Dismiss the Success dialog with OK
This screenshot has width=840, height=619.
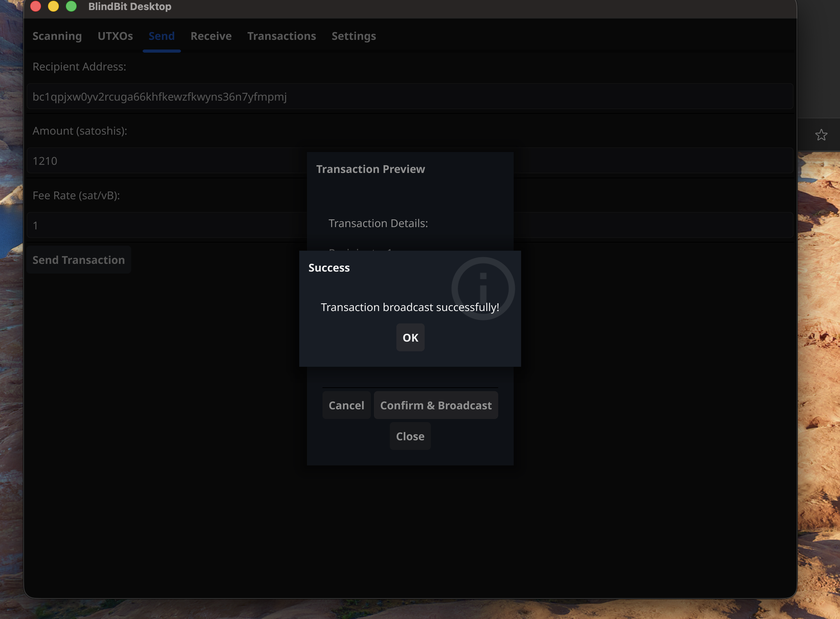pos(410,338)
